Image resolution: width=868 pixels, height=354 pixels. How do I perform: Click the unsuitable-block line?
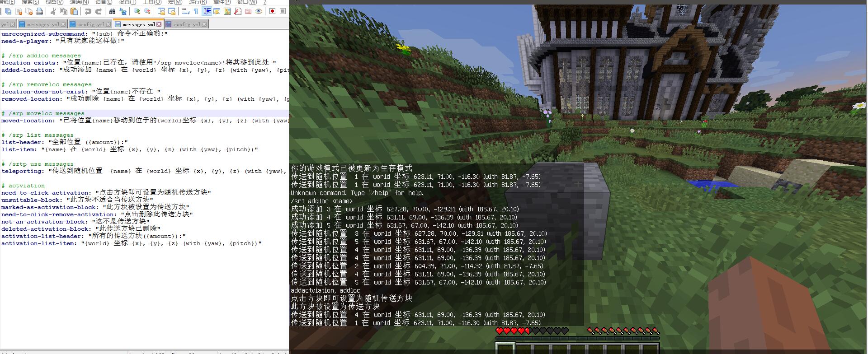pos(77,200)
